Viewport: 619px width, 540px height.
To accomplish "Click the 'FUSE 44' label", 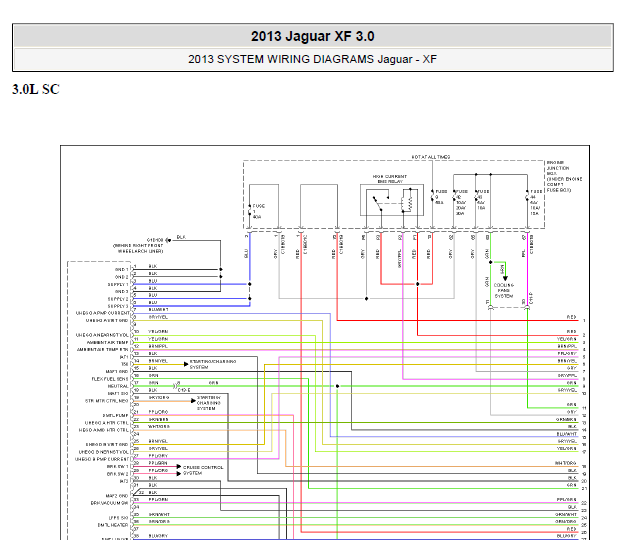I will pos(536,202).
